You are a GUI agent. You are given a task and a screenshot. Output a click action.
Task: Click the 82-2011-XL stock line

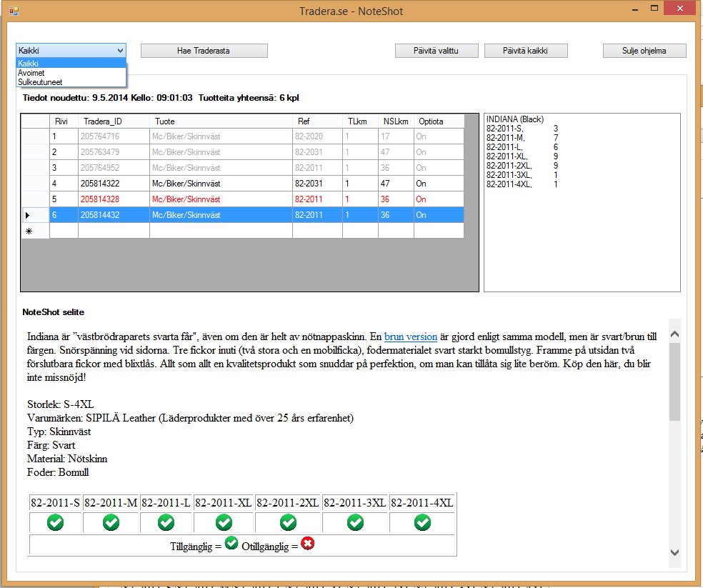(522, 156)
